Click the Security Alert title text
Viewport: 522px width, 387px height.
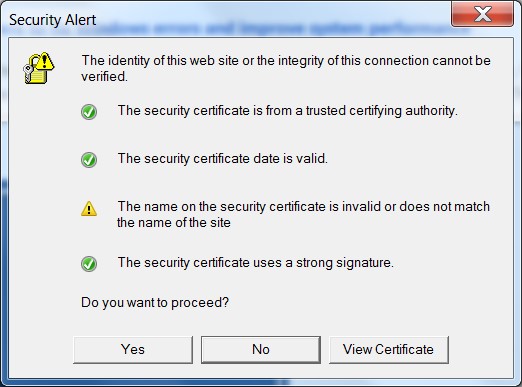[52, 20]
